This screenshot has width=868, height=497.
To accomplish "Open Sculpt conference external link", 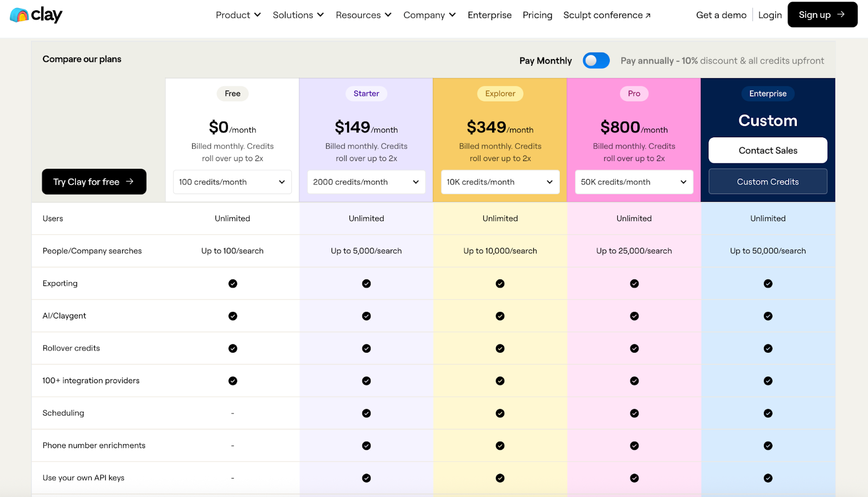I will point(607,15).
